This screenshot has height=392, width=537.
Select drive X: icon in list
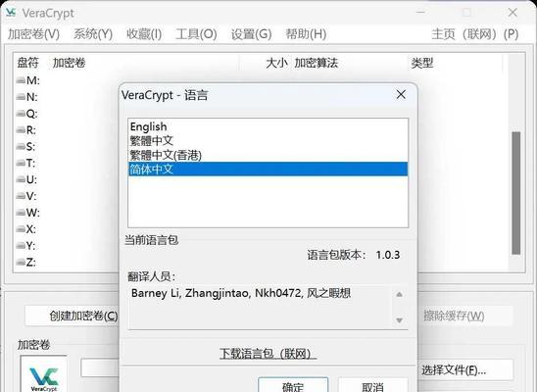click(21, 229)
